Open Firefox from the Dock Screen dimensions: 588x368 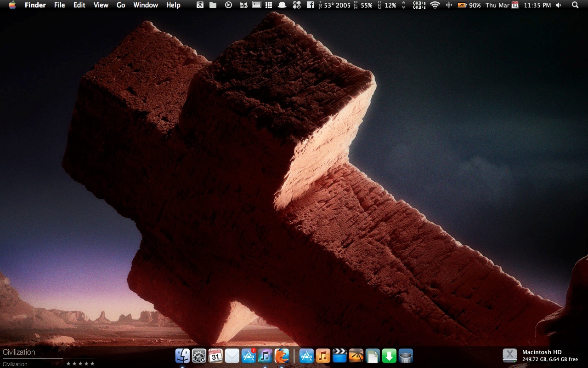282,356
